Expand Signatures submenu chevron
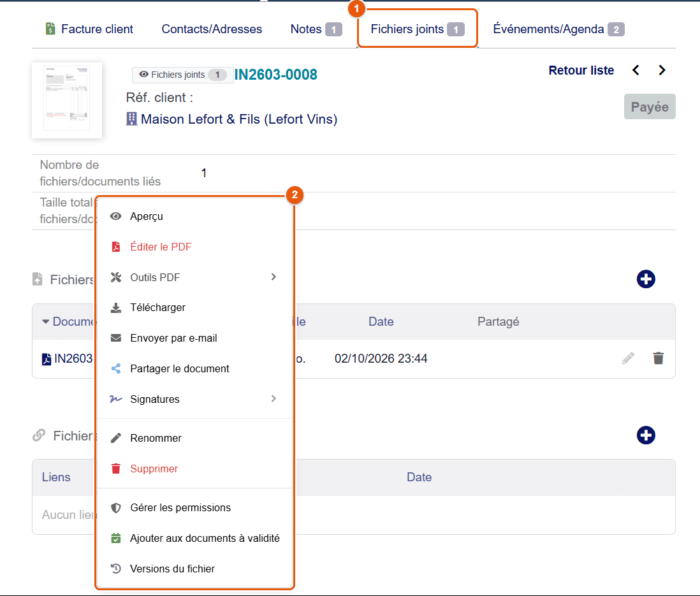This screenshot has width=700, height=596. click(x=273, y=398)
